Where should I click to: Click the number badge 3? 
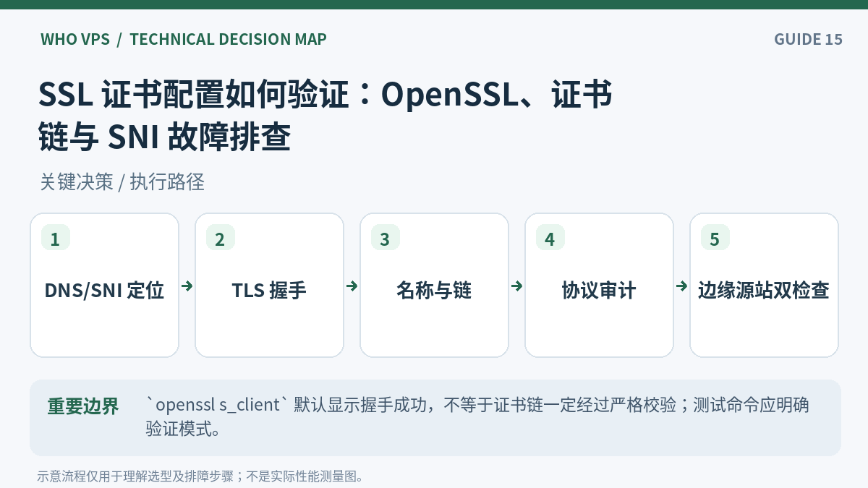tap(385, 239)
